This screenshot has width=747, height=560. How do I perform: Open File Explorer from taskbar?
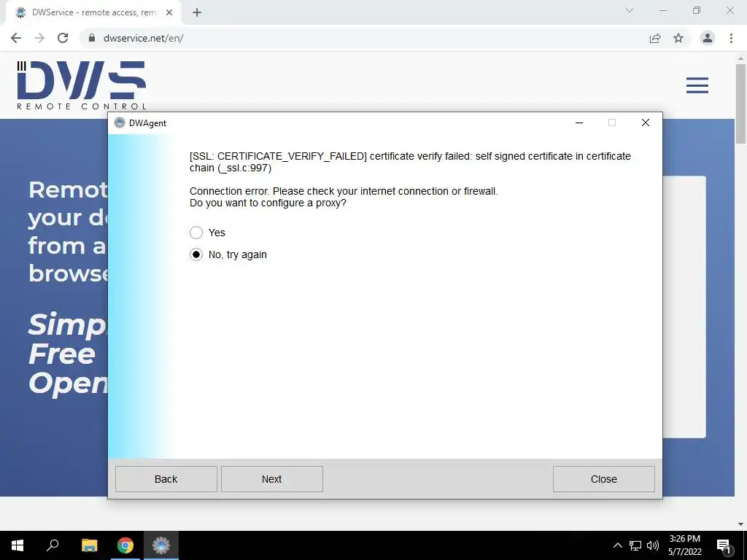(x=89, y=545)
